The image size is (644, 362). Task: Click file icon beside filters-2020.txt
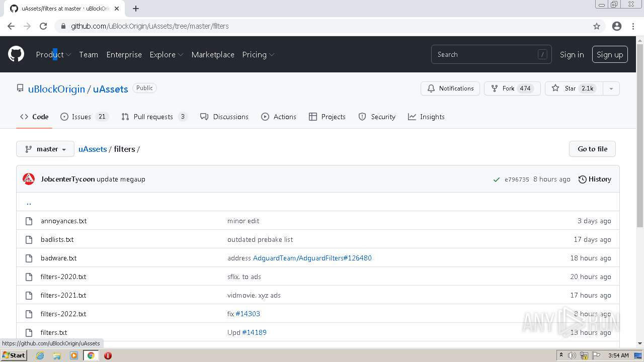click(29, 277)
